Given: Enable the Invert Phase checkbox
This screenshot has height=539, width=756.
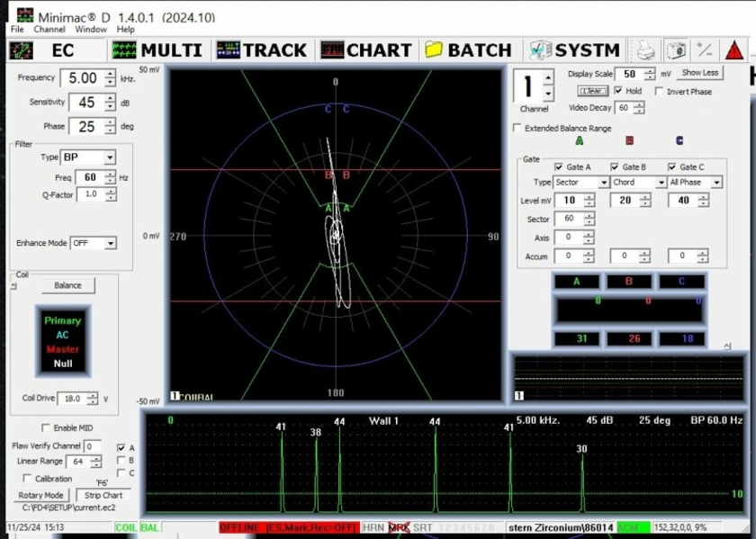Looking at the screenshot, I should coord(660,91).
